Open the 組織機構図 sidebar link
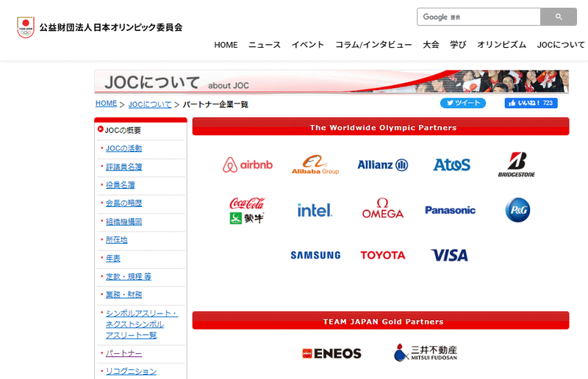 click(x=123, y=222)
